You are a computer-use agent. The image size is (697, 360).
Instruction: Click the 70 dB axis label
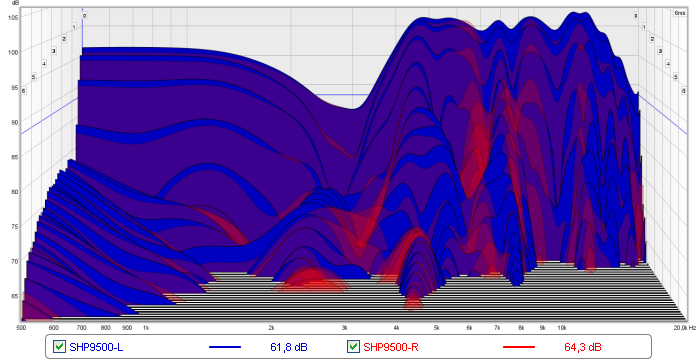(15, 261)
